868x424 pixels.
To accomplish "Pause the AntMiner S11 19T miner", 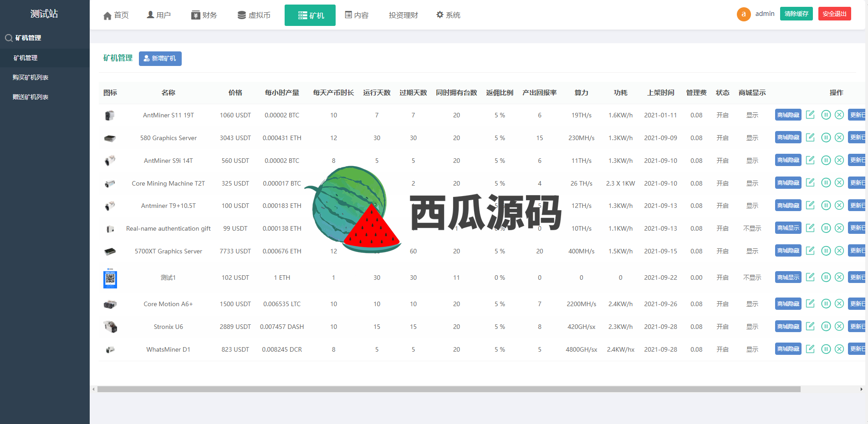I will (x=826, y=115).
